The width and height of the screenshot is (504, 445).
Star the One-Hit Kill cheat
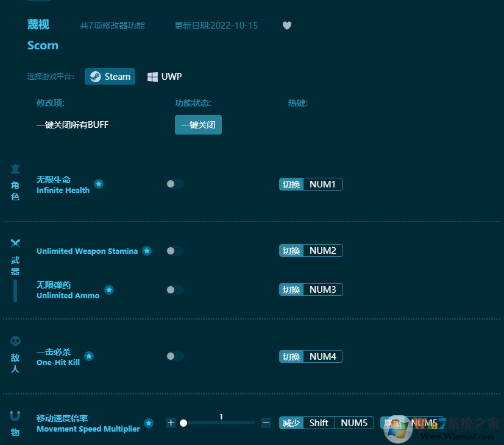pyautogui.click(x=89, y=356)
